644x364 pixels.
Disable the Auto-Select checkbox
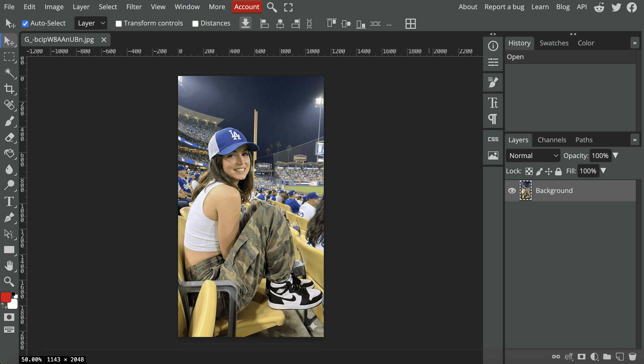[x=25, y=24]
